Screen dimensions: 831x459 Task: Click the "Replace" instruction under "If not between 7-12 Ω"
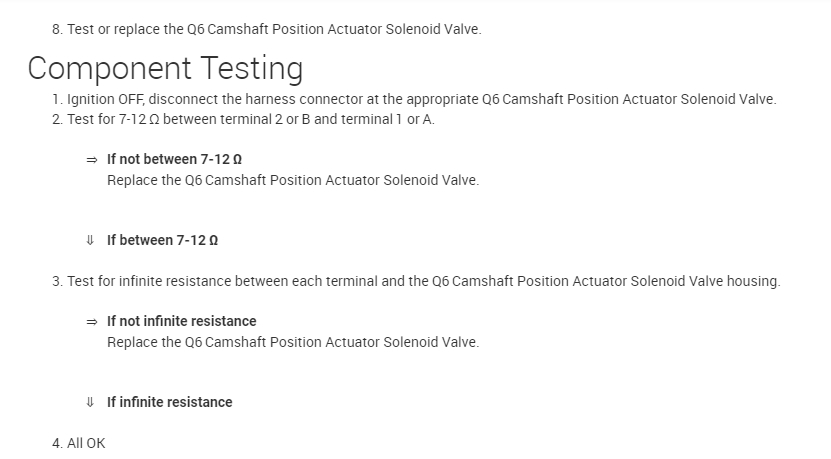pos(292,181)
